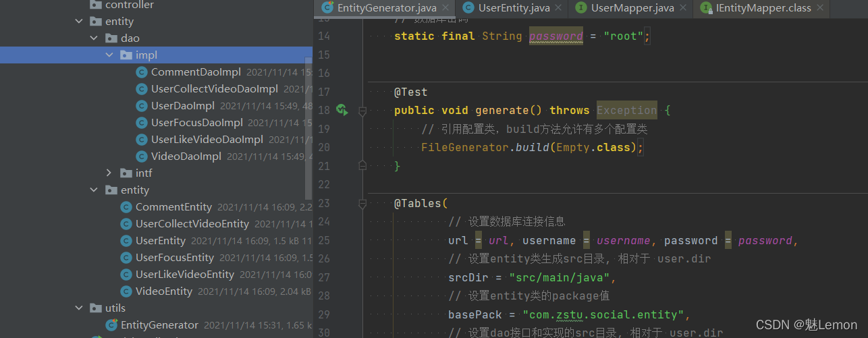Collapse the utils folder
868x338 pixels.
[79, 308]
